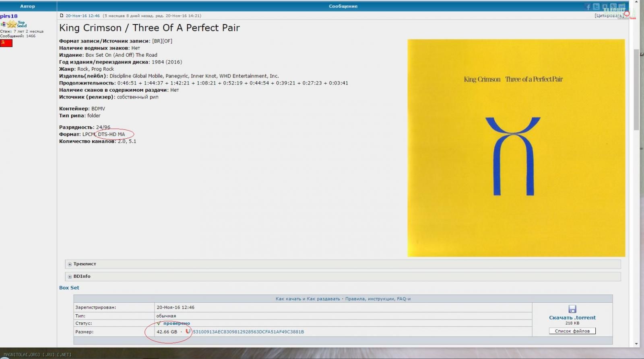
Task: Click the yellow King Crimson album cover
Action: pos(516,148)
